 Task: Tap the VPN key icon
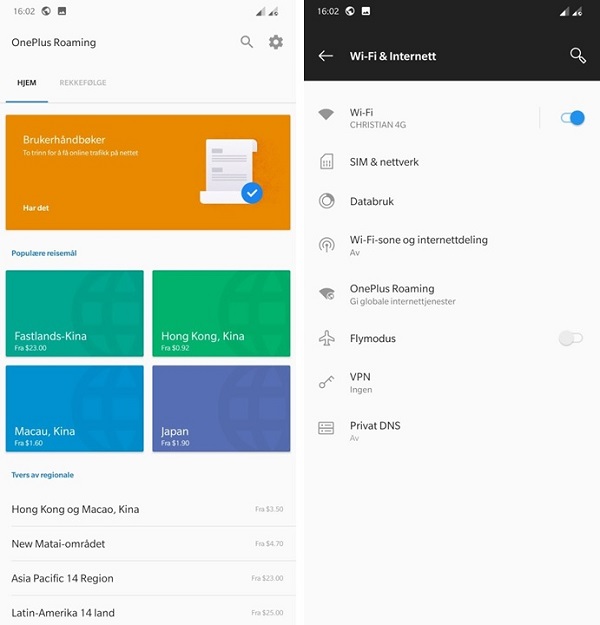326,382
